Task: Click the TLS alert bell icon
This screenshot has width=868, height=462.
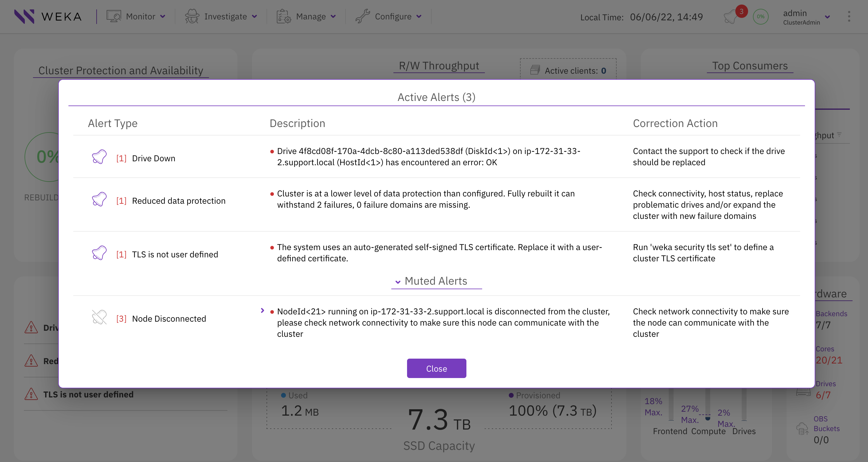Action: pyautogui.click(x=99, y=253)
